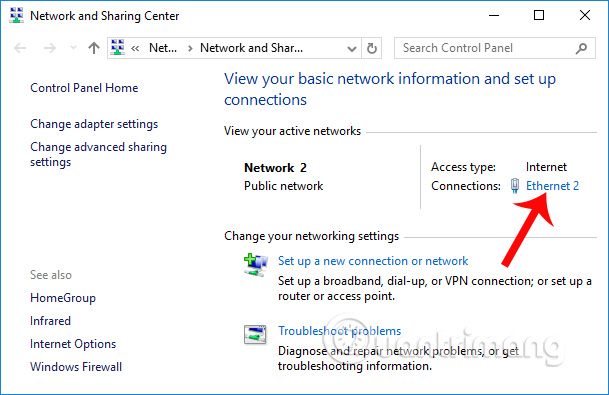Screen dimensions: 609x395
Task: Click the Troubleshoot problems icon
Action: tap(255, 334)
